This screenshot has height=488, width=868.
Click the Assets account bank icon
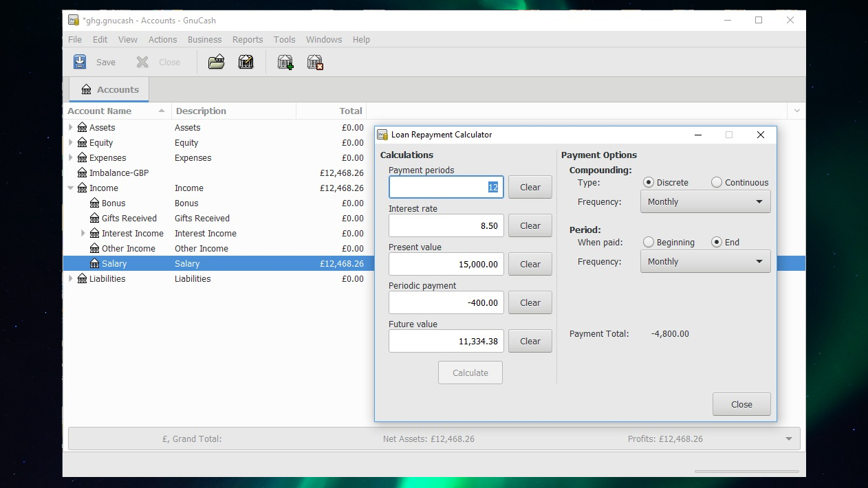coord(82,127)
